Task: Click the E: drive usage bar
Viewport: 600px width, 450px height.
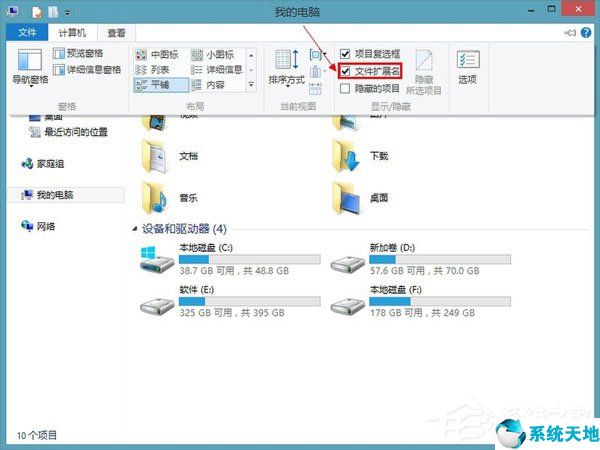Action: tap(249, 302)
